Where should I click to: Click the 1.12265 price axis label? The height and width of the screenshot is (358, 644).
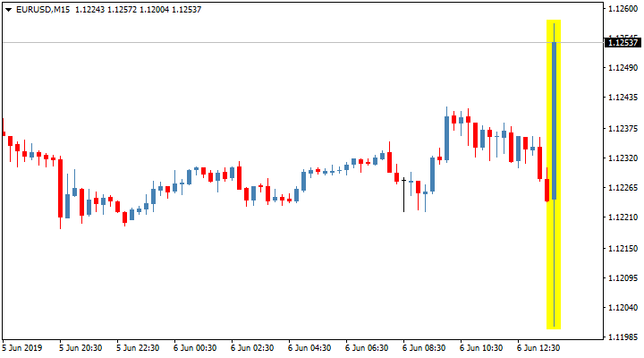click(x=623, y=188)
